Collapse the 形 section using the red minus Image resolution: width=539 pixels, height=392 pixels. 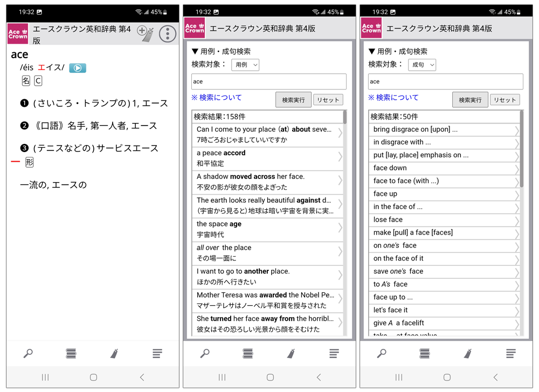tap(16, 162)
